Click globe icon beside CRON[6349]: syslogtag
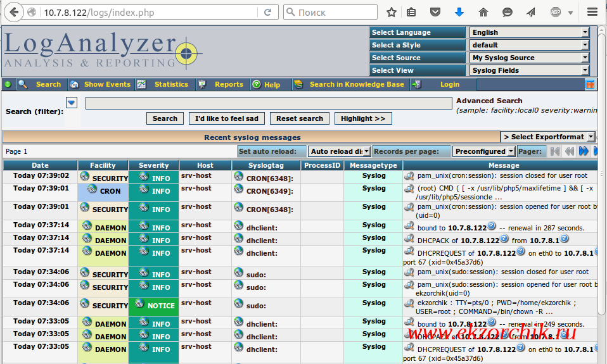This screenshot has width=607, height=364. [x=238, y=189]
